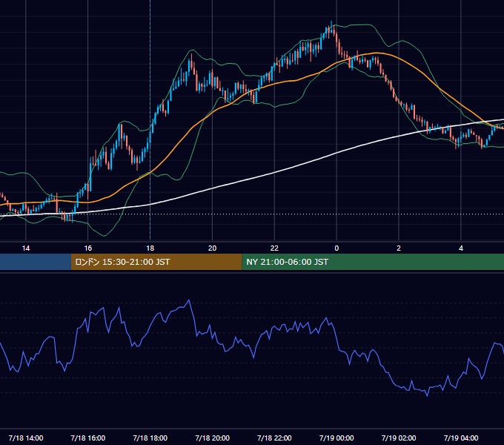
Task: Click the 16 hour axis label
Action: coord(87,248)
